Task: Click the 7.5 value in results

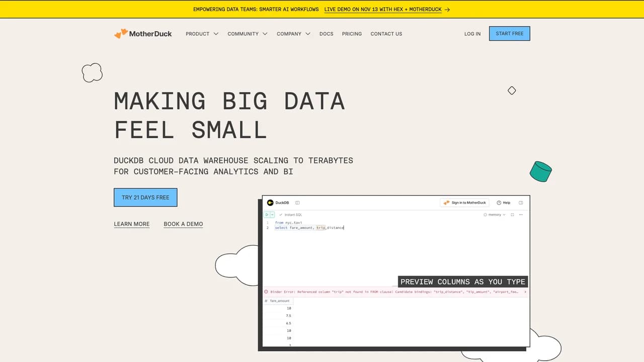Action: coord(288,316)
